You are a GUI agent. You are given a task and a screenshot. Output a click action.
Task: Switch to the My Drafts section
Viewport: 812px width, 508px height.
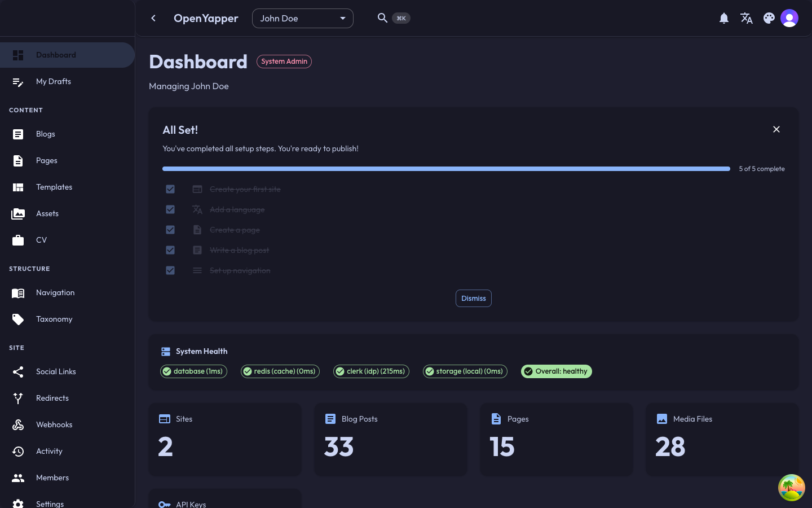pos(54,81)
